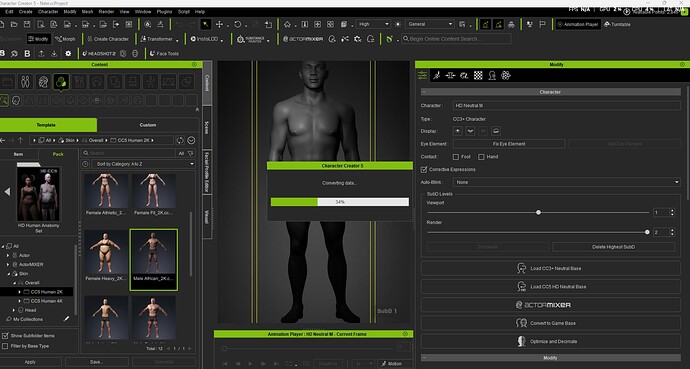Adjust the Render SubD level slider
The width and height of the screenshot is (690, 369).
click(x=647, y=232)
